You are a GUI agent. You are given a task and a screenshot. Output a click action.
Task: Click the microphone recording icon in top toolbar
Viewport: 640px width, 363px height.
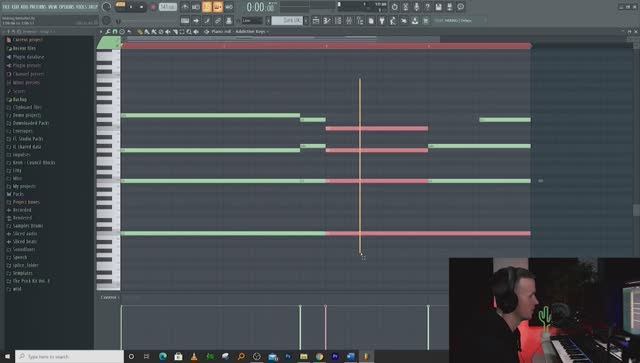click(416, 7)
